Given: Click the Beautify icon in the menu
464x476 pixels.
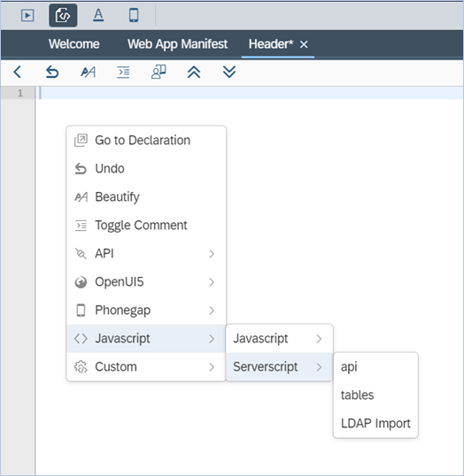Looking at the screenshot, I should (x=81, y=197).
